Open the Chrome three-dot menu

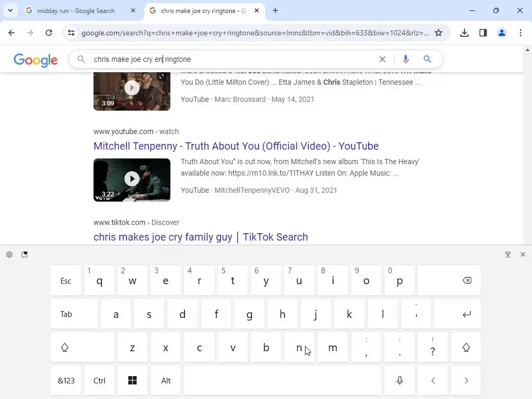click(x=521, y=33)
